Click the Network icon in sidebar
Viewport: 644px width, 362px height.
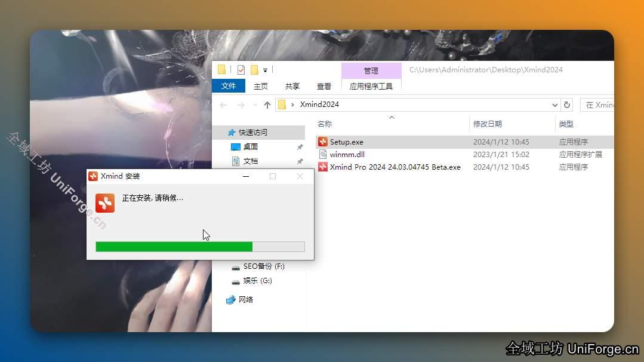pyautogui.click(x=231, y=300)
